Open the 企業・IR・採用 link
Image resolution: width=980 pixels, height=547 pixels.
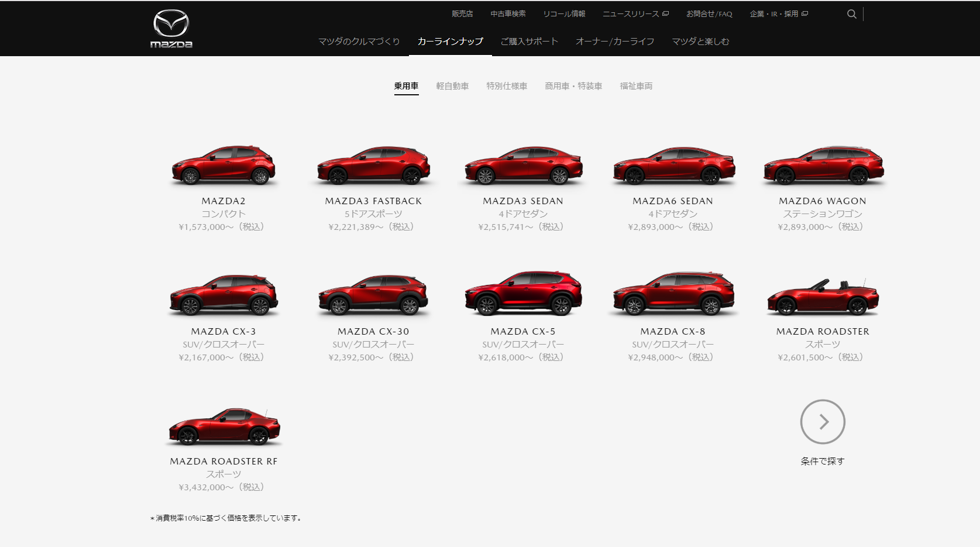click(x=774, y=14)
